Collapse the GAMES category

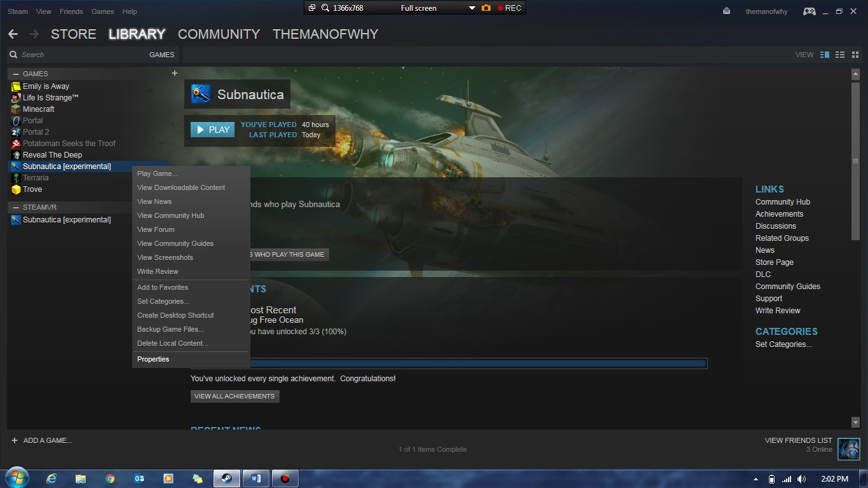click(x=16, y=74)
